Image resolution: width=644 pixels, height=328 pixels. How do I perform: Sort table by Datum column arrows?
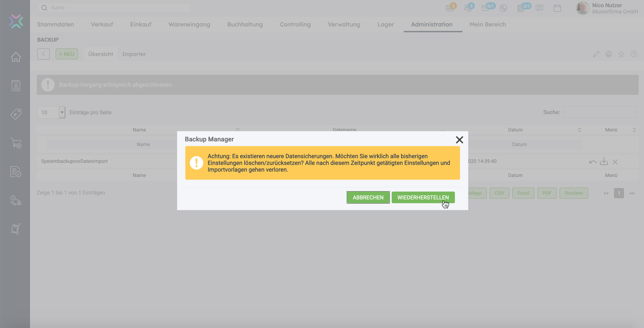tap(579, 130)
